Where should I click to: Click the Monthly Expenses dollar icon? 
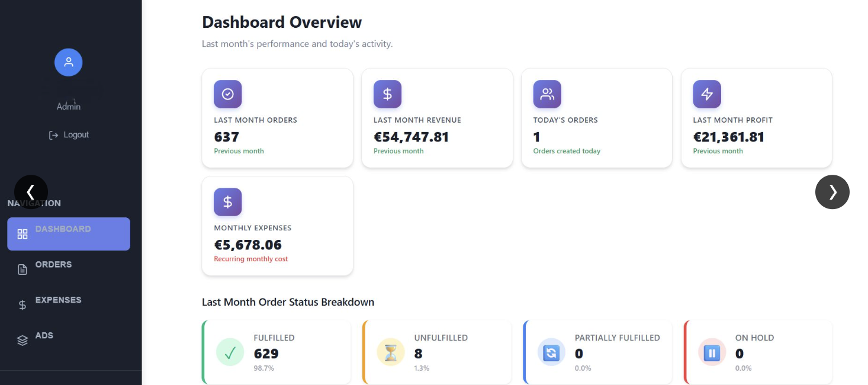coord(227,202)
